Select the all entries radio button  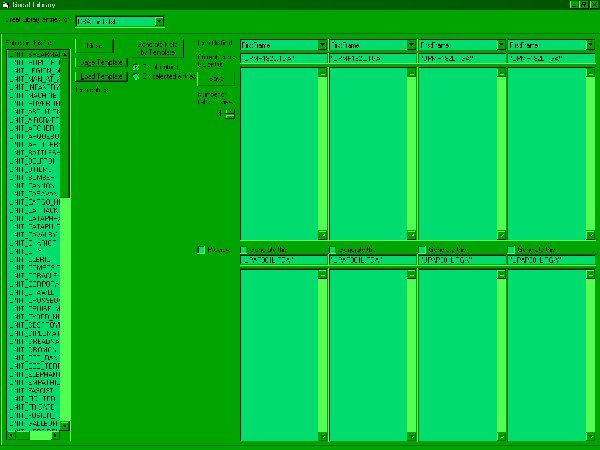136,67
